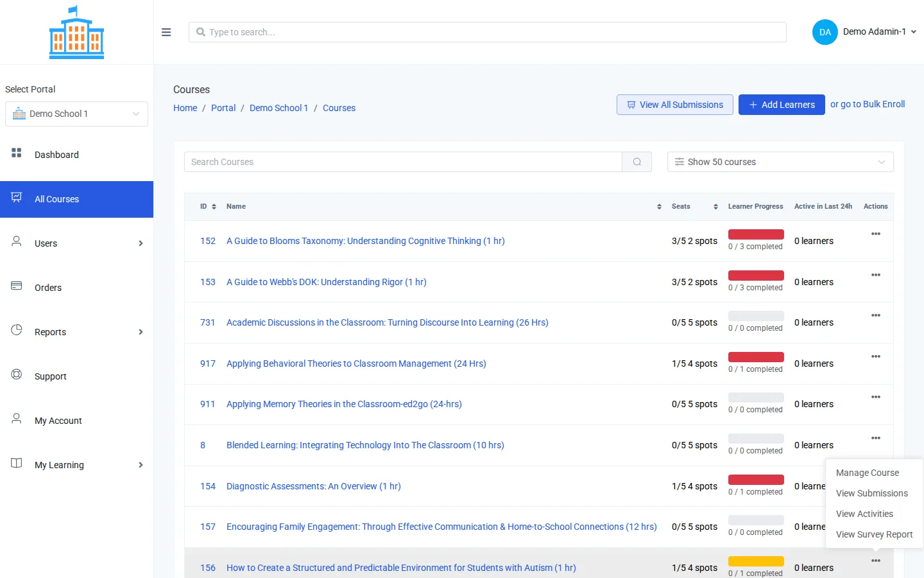The image size is (924, 578).
Task: Open actions menu for course 911
Action: (876, 397)
